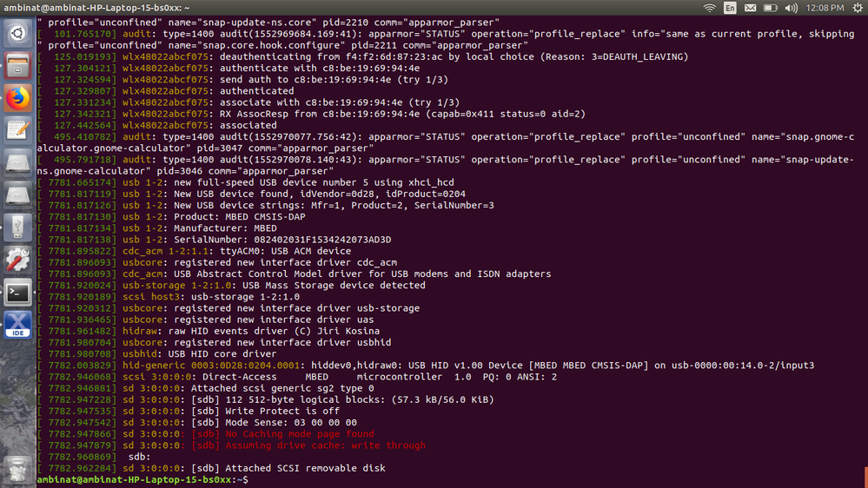The width and height of the screenshot is (868, 488).
Task: Open the mail messaging indicator menu
Action: click(750, 8)
